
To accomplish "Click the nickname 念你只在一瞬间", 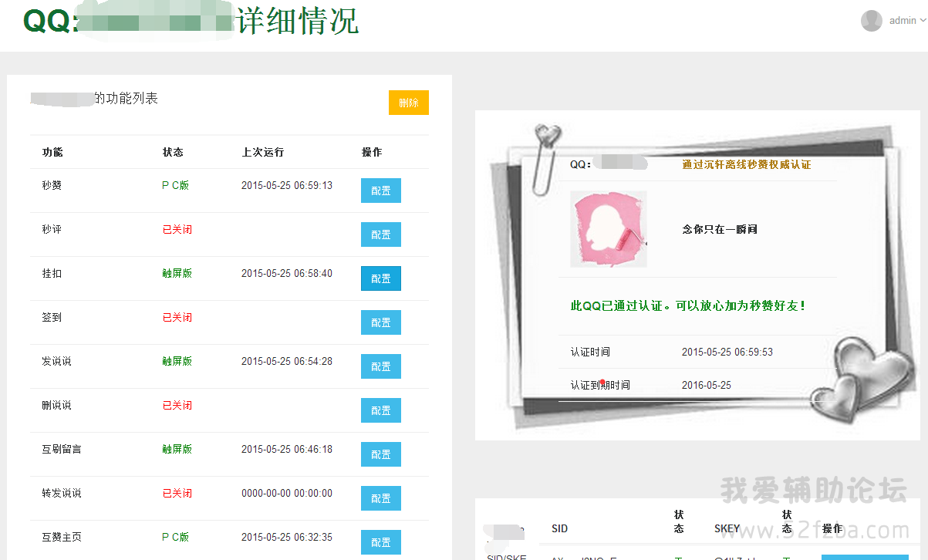I will coord(720,229).
